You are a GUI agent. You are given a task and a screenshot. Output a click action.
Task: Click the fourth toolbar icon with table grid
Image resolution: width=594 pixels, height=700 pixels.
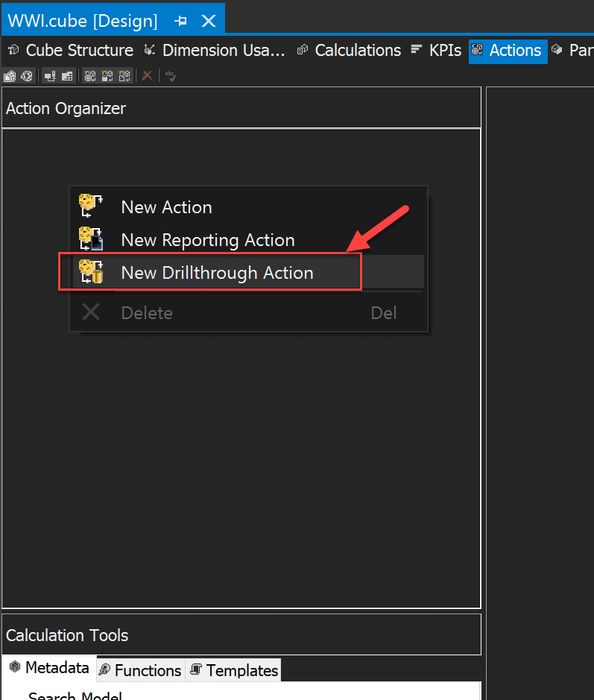tap(67, 75)
